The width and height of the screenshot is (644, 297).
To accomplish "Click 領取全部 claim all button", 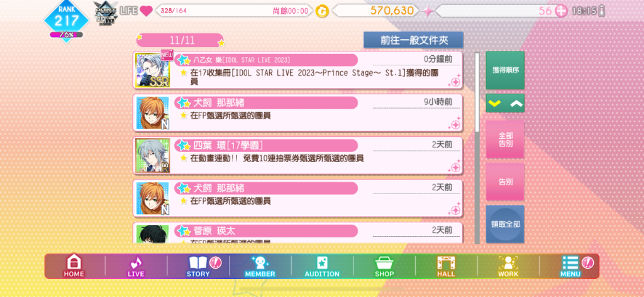I will tap(505, 224).
